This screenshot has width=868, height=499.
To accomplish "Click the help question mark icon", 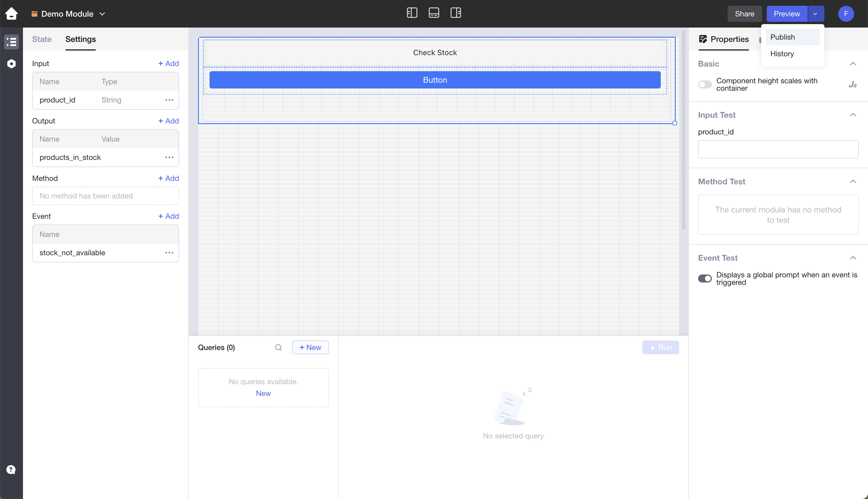I will [x=11, y=469].
